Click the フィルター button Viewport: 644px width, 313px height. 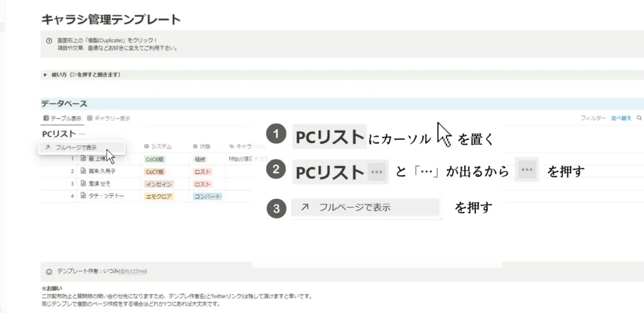click(x=592, y=118)
